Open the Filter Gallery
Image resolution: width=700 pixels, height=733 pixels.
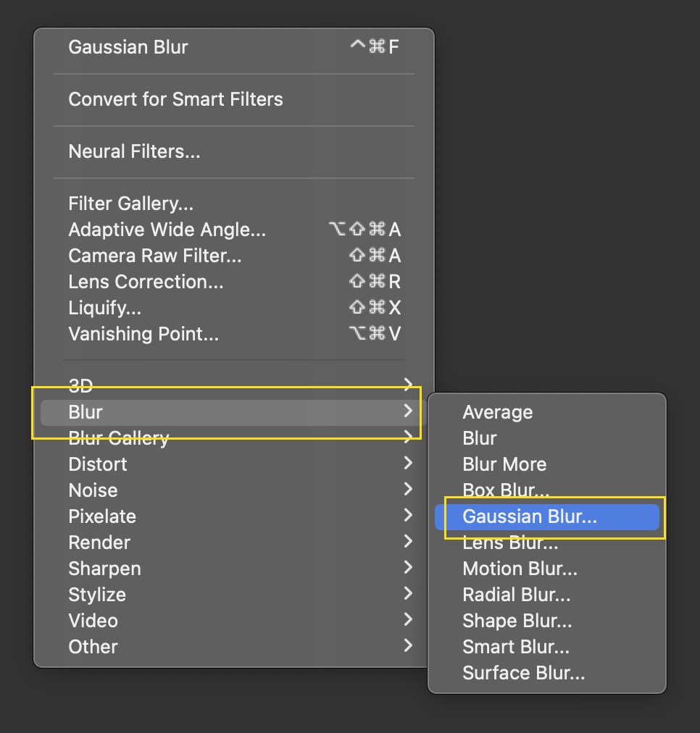(130, 204)
